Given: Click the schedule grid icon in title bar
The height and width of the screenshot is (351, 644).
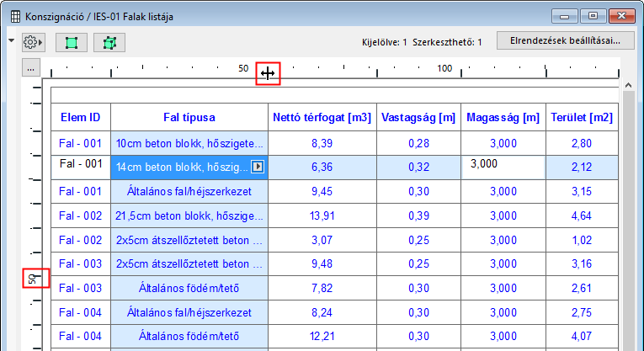Looking at the screenshot, I should pyautogui.click(x=15, y=17).
